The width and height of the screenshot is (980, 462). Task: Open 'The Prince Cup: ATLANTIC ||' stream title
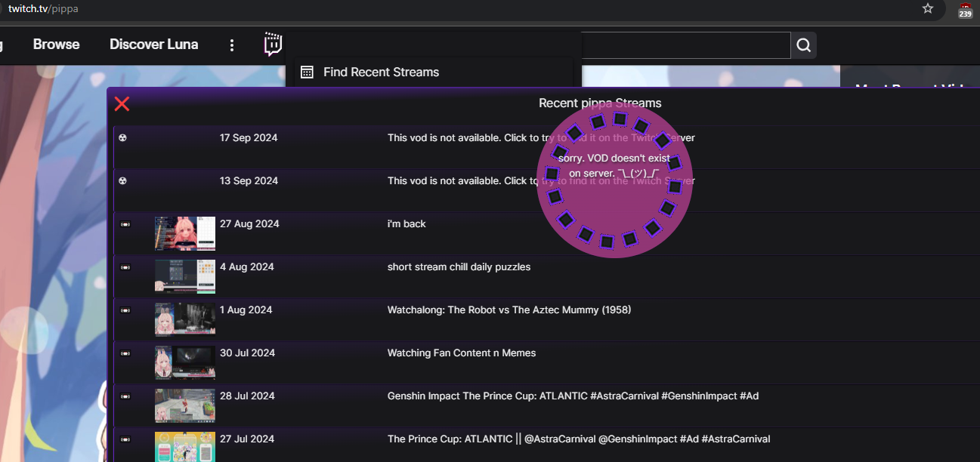click(579, 439)
